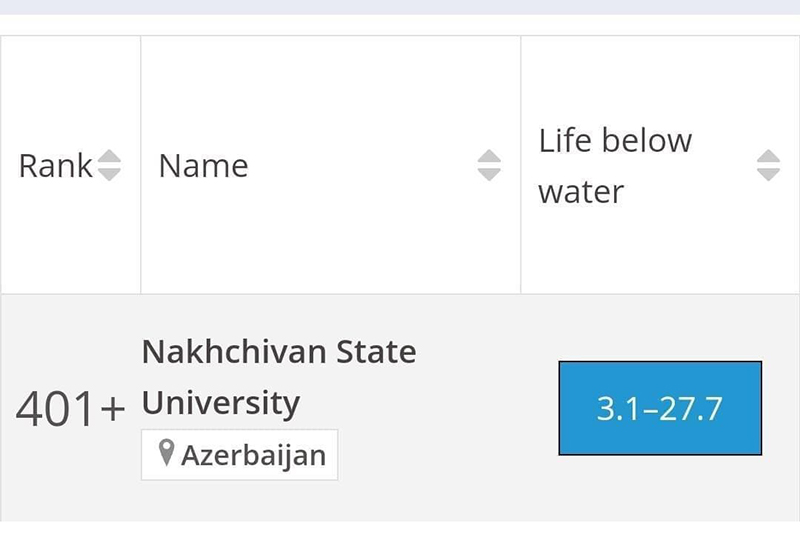Image resolution: width=800 pixels, height=543 pixels.
Task: Click the Name column down sort arrow
Action: click(x=489, y=175)
